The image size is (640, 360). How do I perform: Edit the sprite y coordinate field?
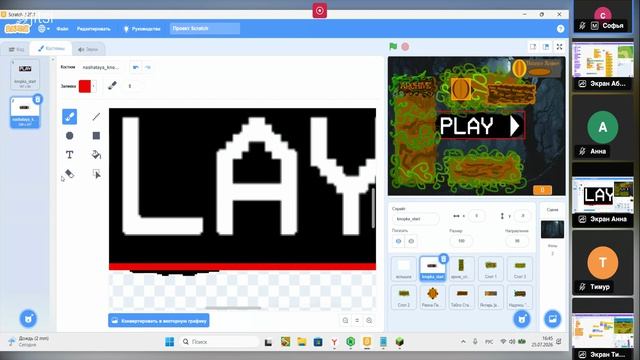coord(522,216)
